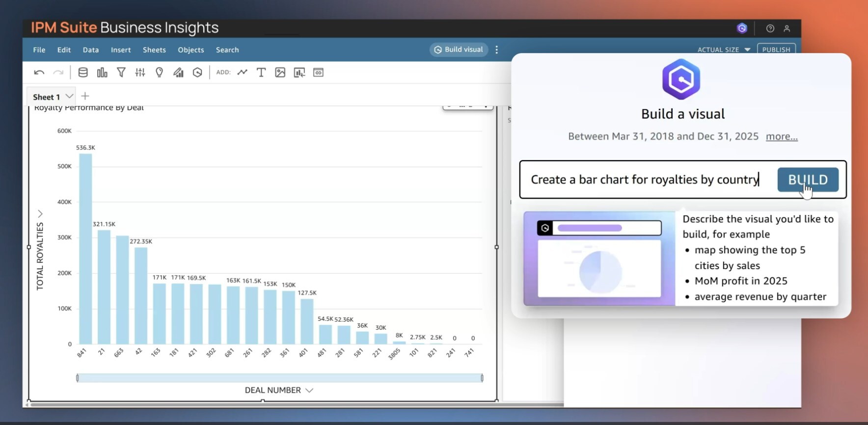Click the bar labeled 272.35K
The image size is (868, 425).
tap(141, 295)
